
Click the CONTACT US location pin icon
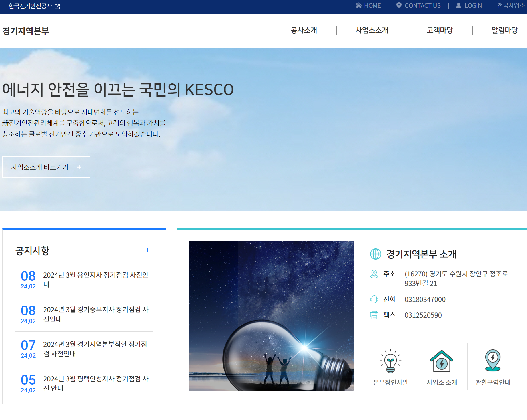399,5
